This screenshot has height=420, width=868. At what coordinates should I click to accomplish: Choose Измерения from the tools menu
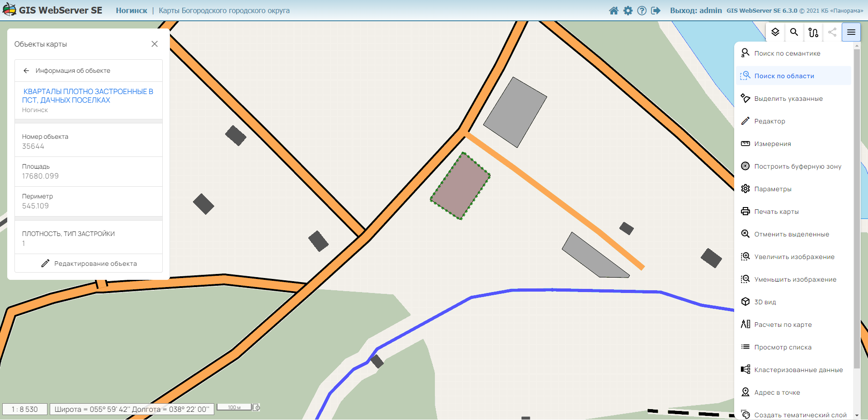[x=772, y=144]
